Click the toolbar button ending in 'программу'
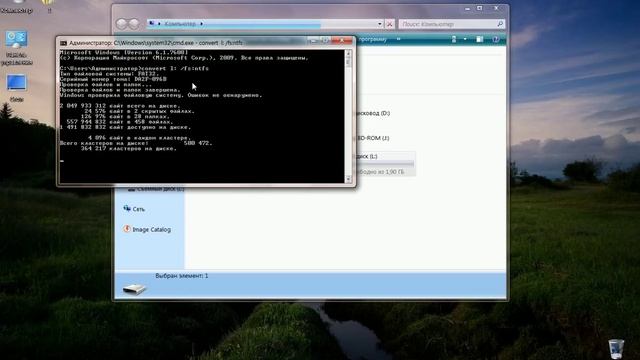Image resolution: width=640 pixels, height=360 pixels. [372, 39]
